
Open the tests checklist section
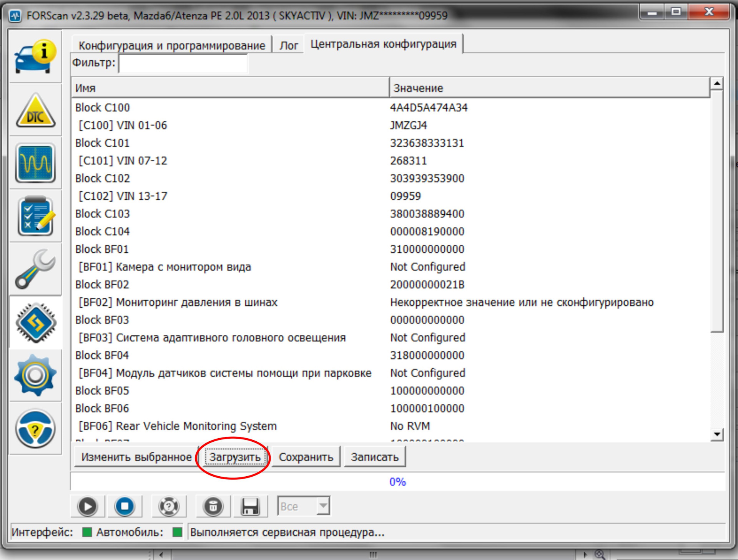pyautogui.click(x=35, y=216)
